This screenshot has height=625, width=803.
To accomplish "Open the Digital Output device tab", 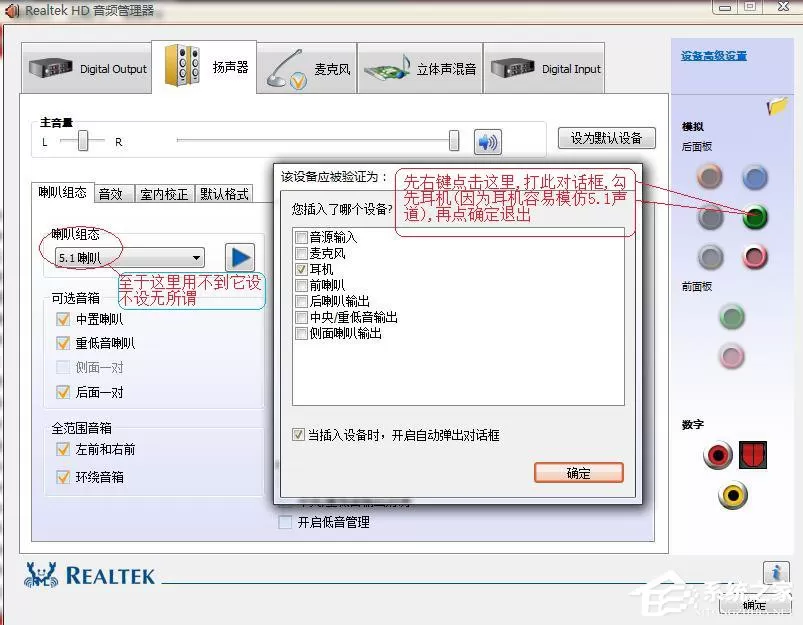I will point(87,68).
